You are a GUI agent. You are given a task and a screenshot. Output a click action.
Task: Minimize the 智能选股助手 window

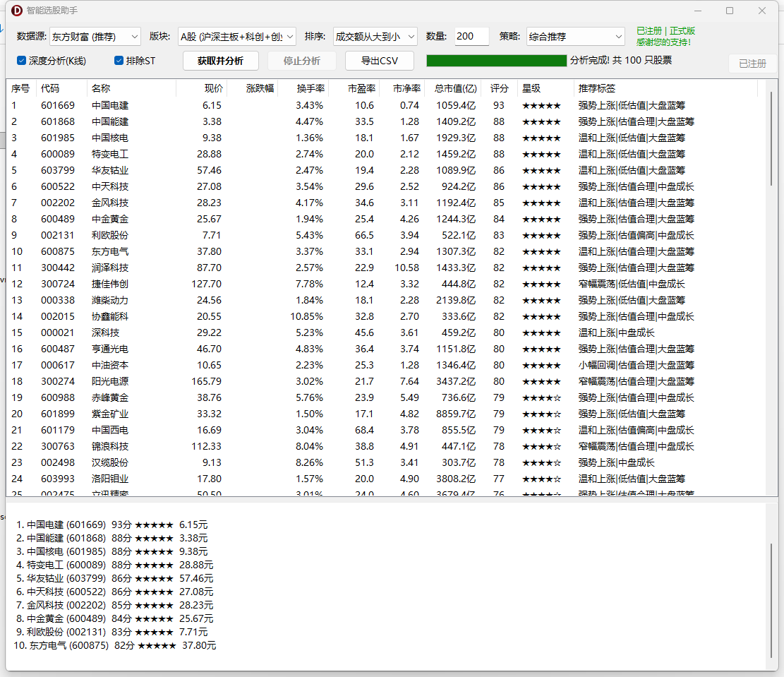point(698,11)
